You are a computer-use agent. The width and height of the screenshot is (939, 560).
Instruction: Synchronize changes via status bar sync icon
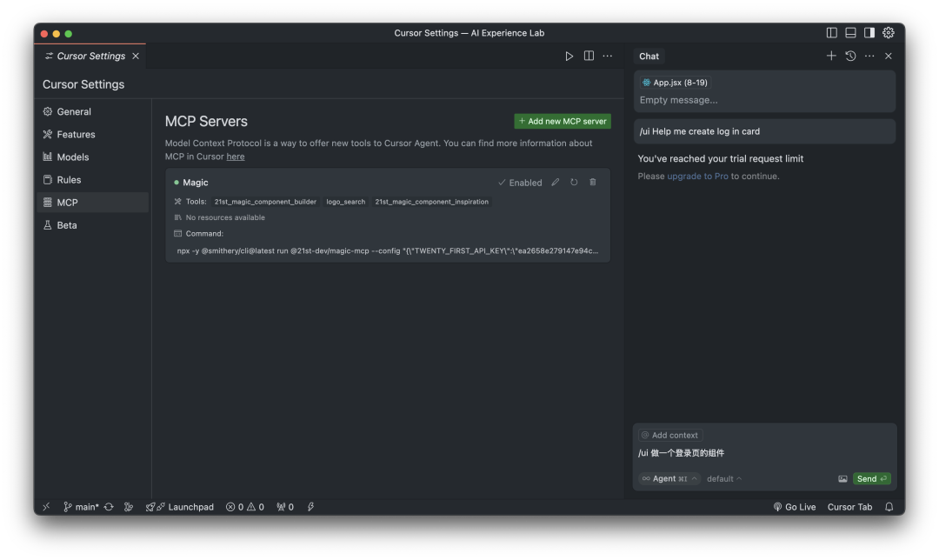[109, 507]
